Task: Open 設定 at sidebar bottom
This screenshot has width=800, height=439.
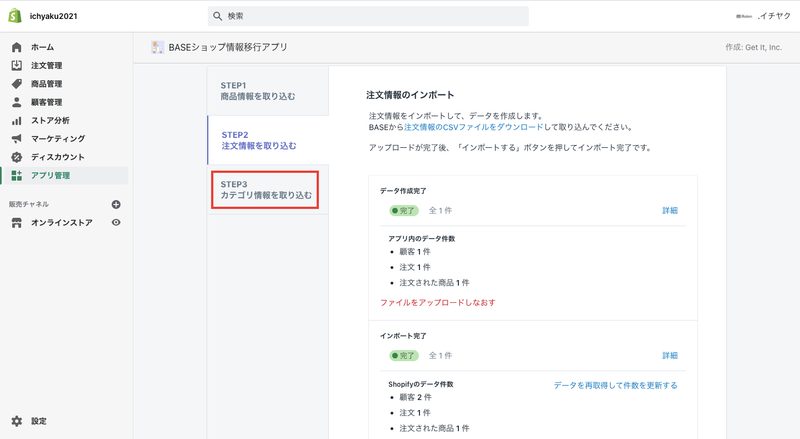Action: click(39, 421)
